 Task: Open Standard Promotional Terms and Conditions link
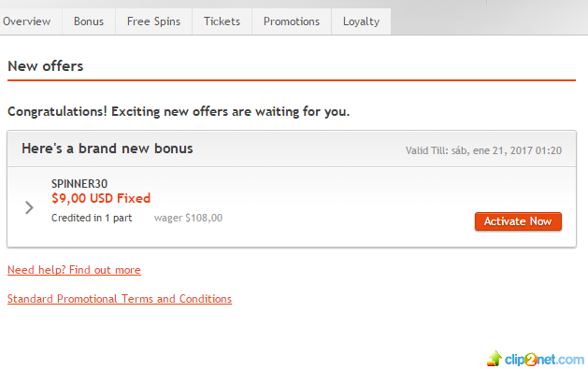(120, 299)
